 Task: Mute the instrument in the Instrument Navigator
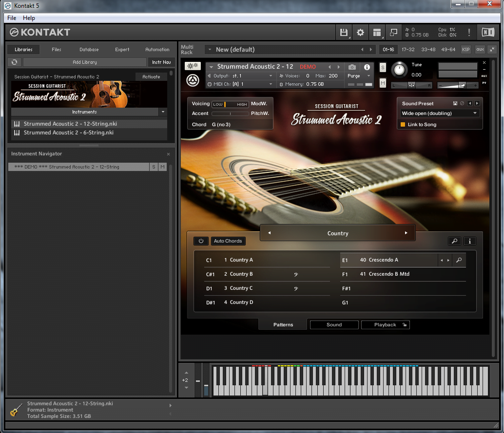pos(162,167)
